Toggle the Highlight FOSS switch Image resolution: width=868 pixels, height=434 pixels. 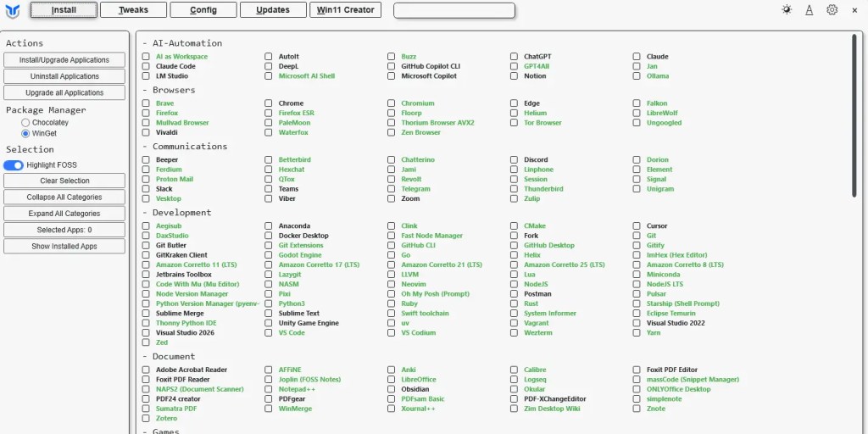(x=14, y=165)
